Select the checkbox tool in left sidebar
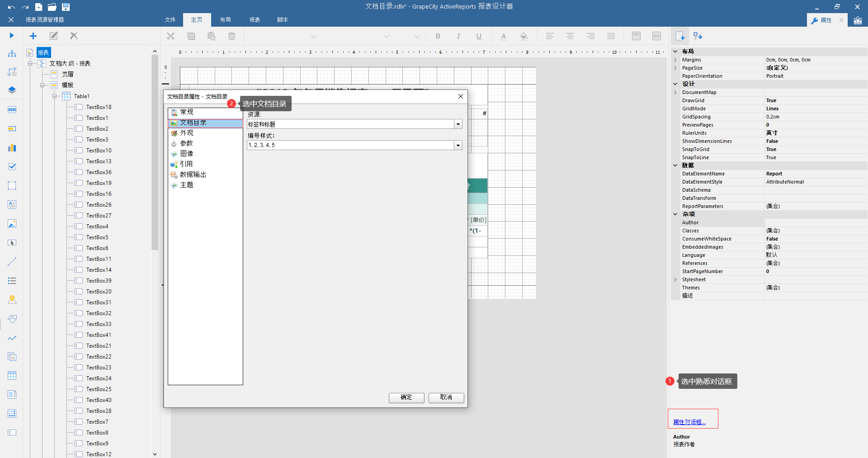 (x=12, y=167)
